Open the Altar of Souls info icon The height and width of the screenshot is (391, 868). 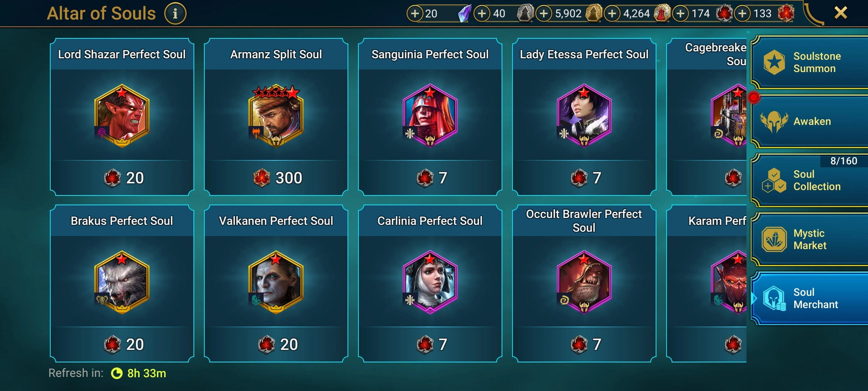click(x=175, y=13)
